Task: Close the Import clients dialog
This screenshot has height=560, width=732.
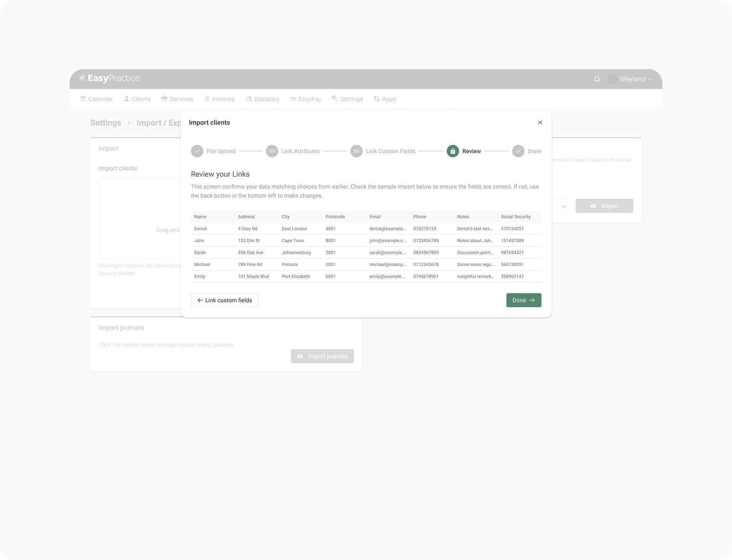Action: [x=540, y=123]
